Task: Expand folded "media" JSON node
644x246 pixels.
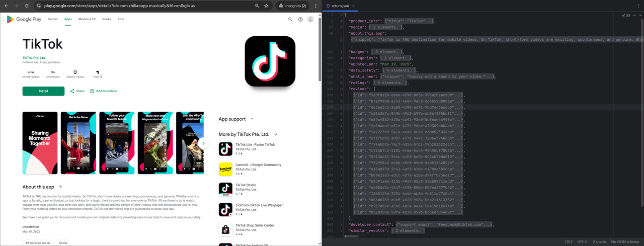Action: pos(342,27)
